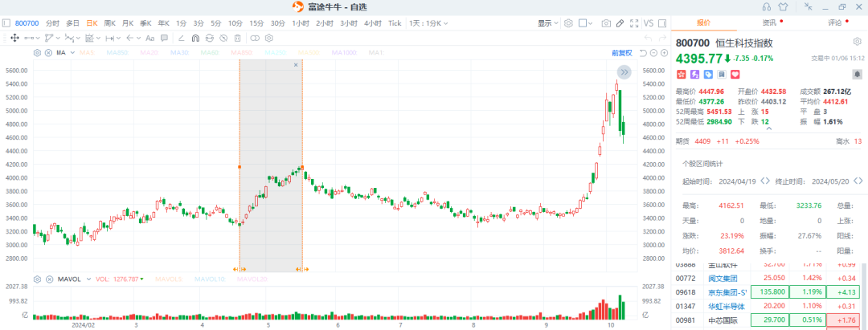Zoom out the chart with minus icon
868x330 pixels.
pyautogui.click(x=653, y=53)
